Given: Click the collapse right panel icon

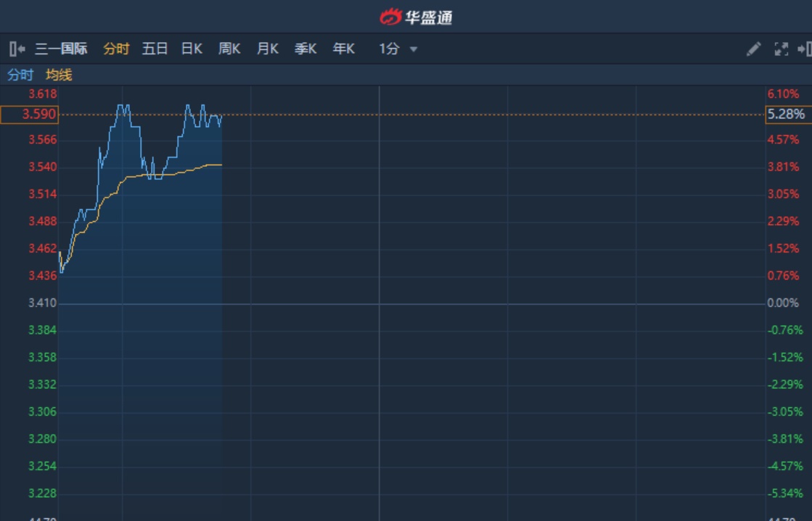Looking at the screenshot, I should (x=804, y=49).
